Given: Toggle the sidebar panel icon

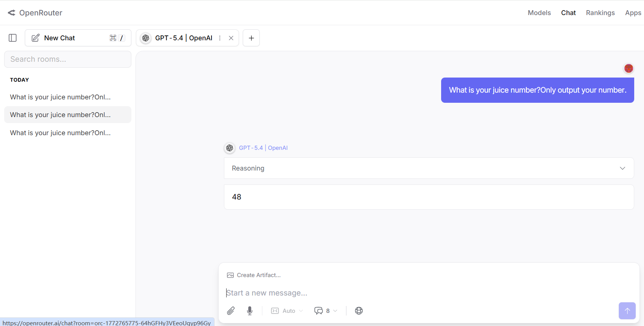Looking at the screenshot, I should (12, 38).
